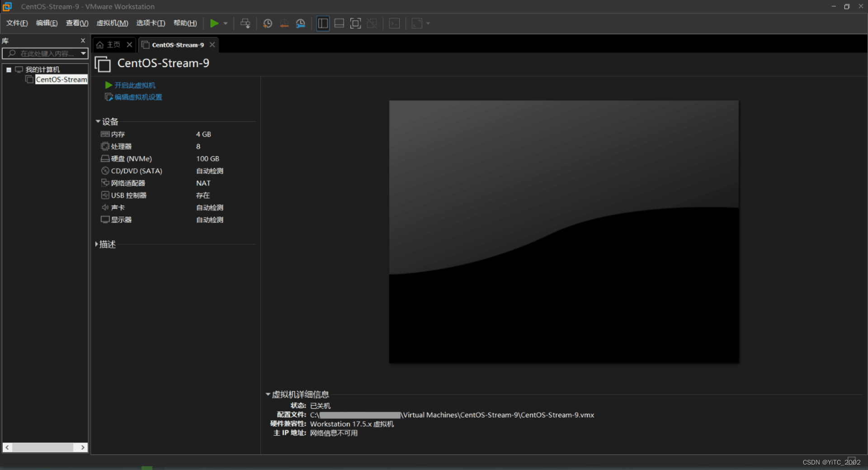Select CentOS-Stream in the library tree
Screen dimensions: 868x470
point(61,79)
